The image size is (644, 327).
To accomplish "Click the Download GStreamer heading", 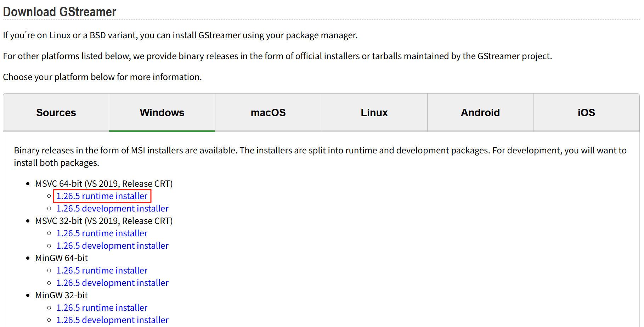I will click(x=60, y=12).
